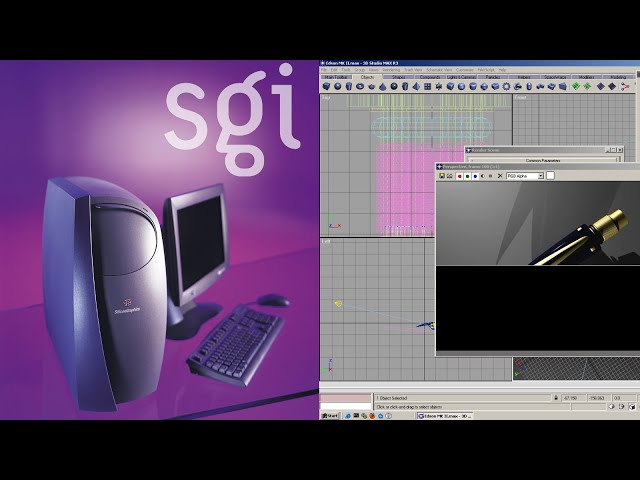
Task: Save bitmap in render frame window
Action: (x=442, y=176)
